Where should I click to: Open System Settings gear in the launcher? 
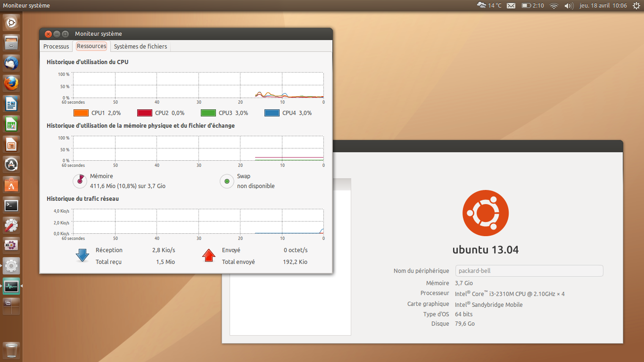[x=11, y=266]
